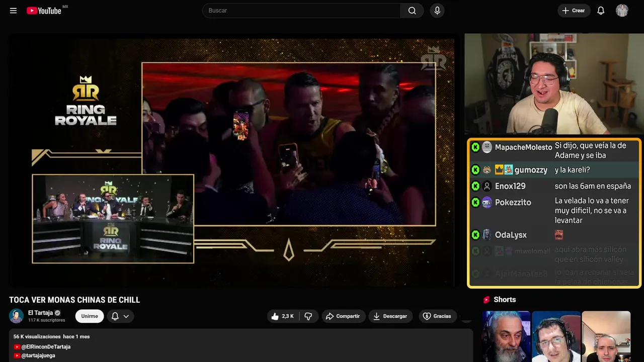The image size is (644, 362).
Task: Click the Kick badge beside gumozzy
Action: point(475,170)
